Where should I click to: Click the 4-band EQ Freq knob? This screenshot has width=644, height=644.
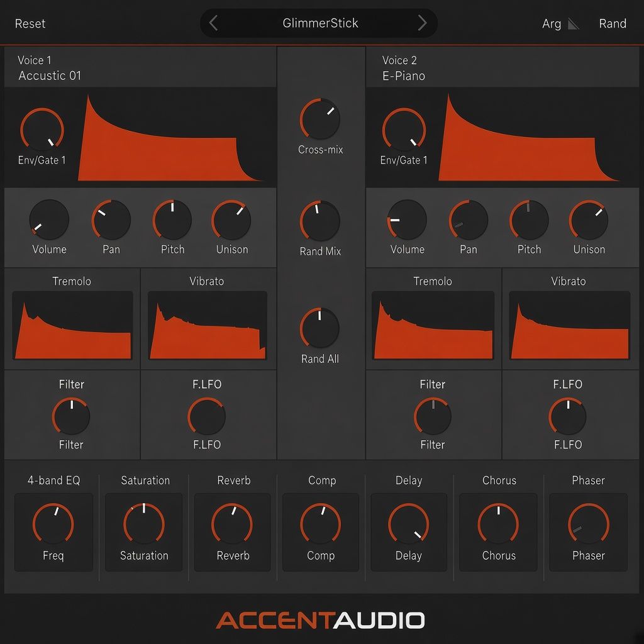pos(53,524)
